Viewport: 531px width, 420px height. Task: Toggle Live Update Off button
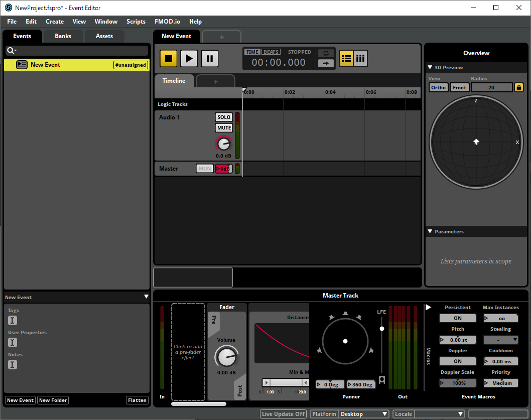click(x=283, y=414)
